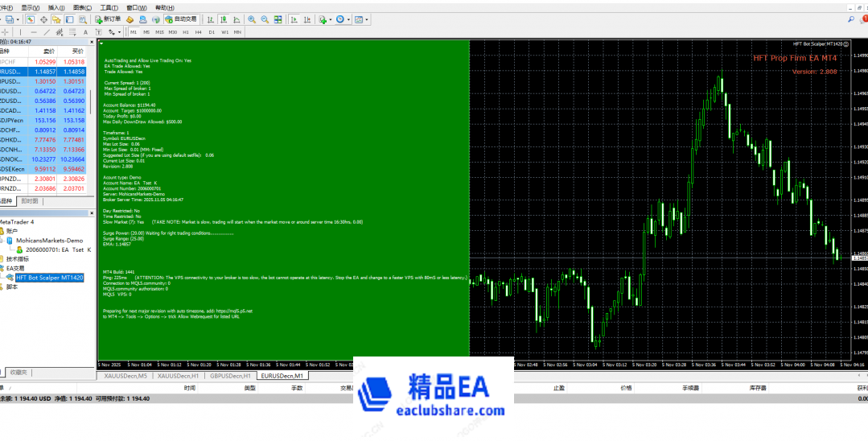Zoom in on the chart
Image resolution: width=868 pixels, height=441 pixels.
tap(252, 19)
